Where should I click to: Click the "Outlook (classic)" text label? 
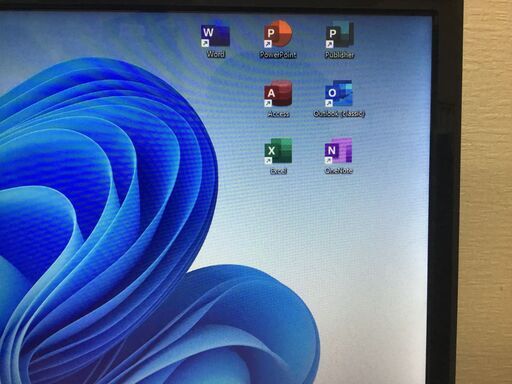(339, 114)
